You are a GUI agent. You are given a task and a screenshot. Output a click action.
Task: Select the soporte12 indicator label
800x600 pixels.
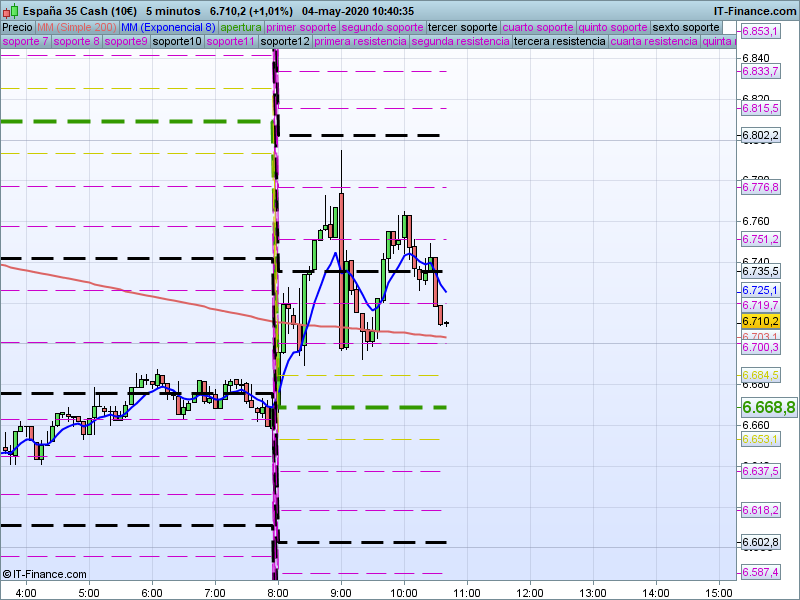[x=284, y=42]
